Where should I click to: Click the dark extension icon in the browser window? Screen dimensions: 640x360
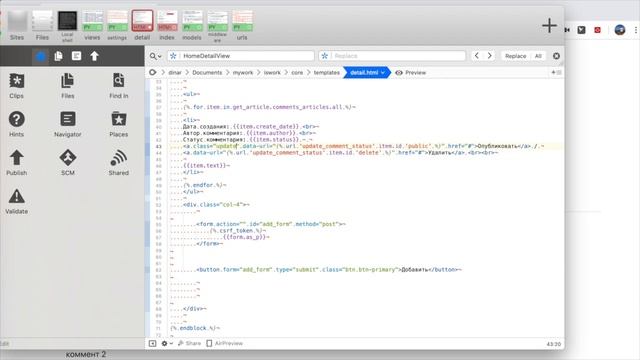coord(582,30)
